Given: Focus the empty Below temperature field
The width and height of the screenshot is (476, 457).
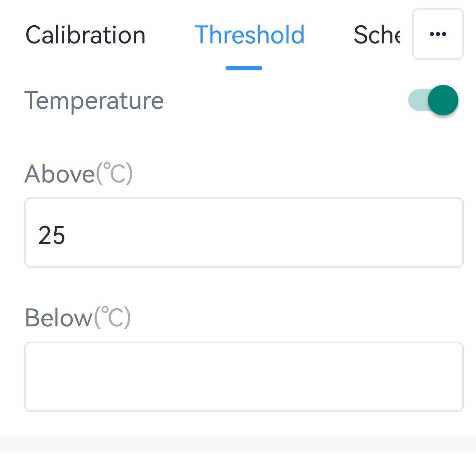Looking at the screenshot, I should click(244, 377).
